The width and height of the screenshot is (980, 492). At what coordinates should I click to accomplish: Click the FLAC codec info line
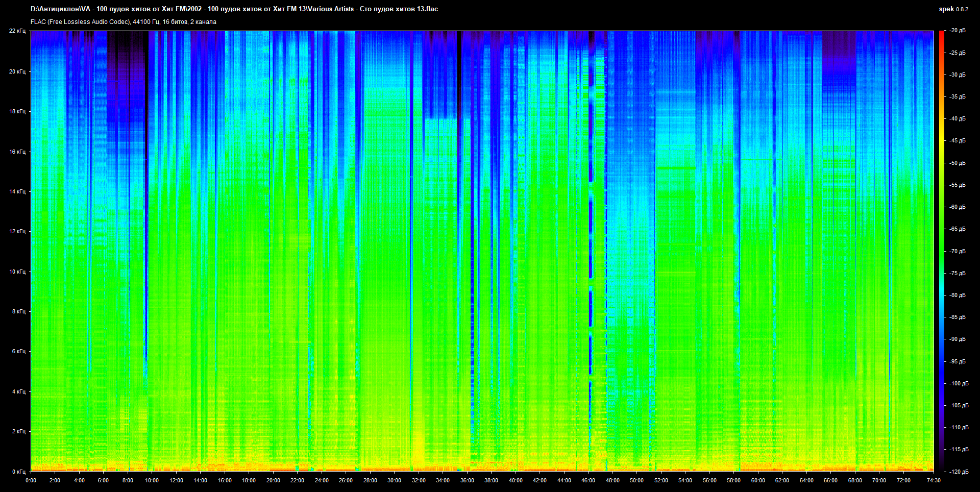click(x=123, y=22)
